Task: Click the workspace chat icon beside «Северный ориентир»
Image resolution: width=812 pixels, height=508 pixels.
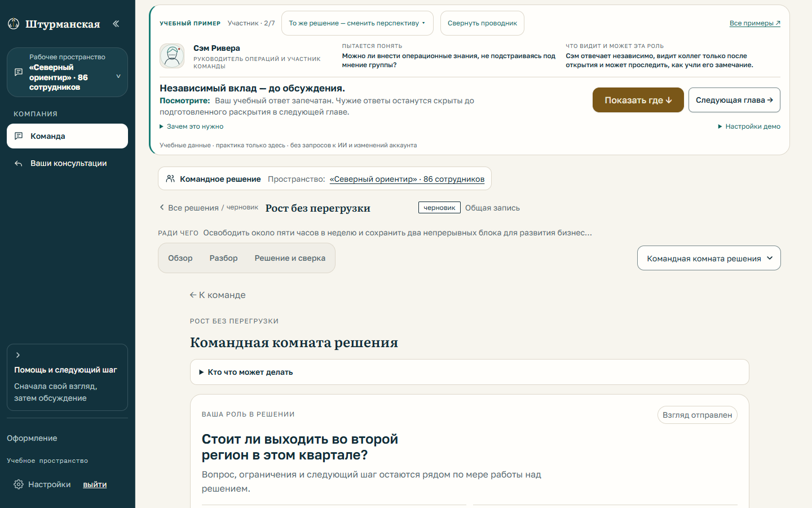Action: (18, 72)
